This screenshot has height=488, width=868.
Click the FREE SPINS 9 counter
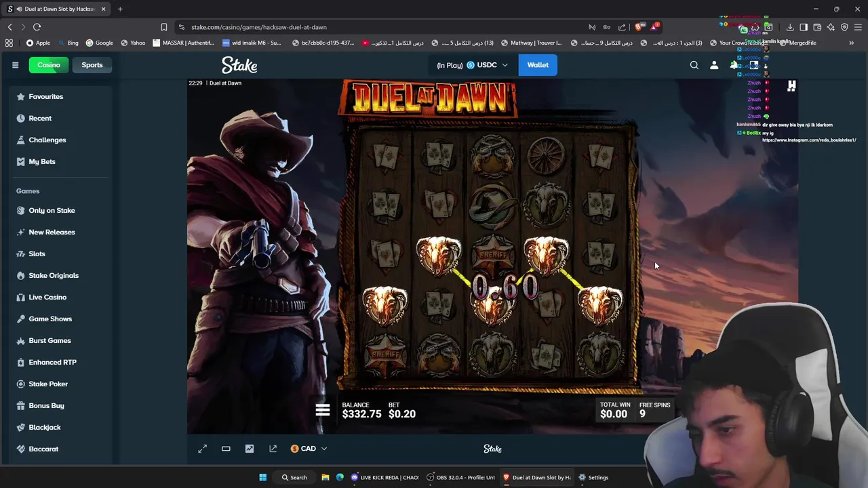click(x=654, y=409)
